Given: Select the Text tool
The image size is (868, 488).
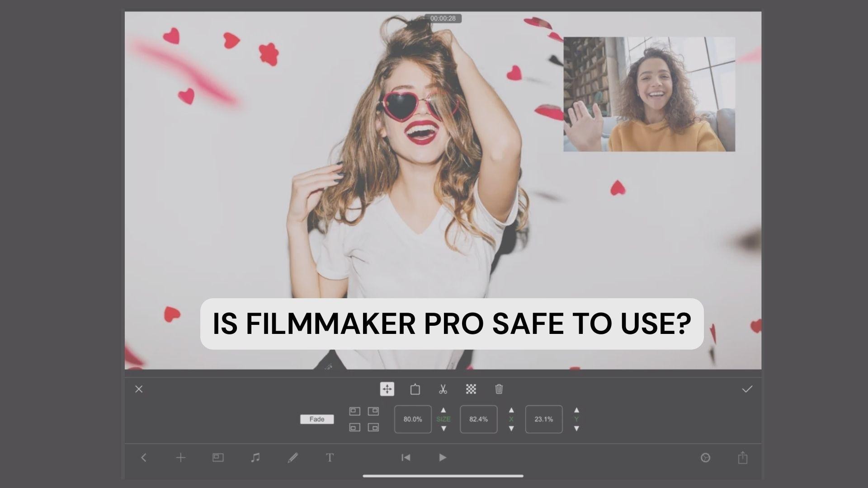Looking at the screenshot, I should tap(330, 457).
